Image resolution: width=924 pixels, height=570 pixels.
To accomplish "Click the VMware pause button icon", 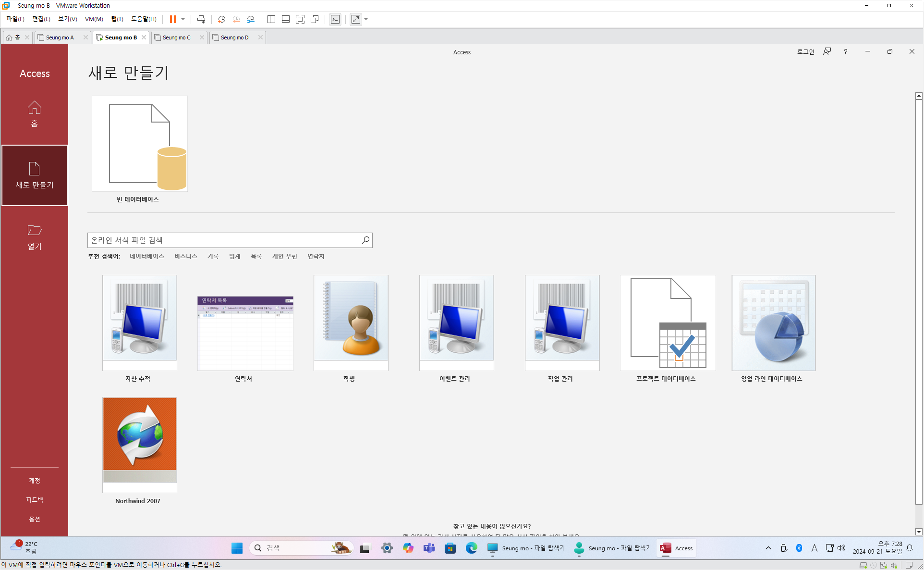I will [x=172, y=19].
